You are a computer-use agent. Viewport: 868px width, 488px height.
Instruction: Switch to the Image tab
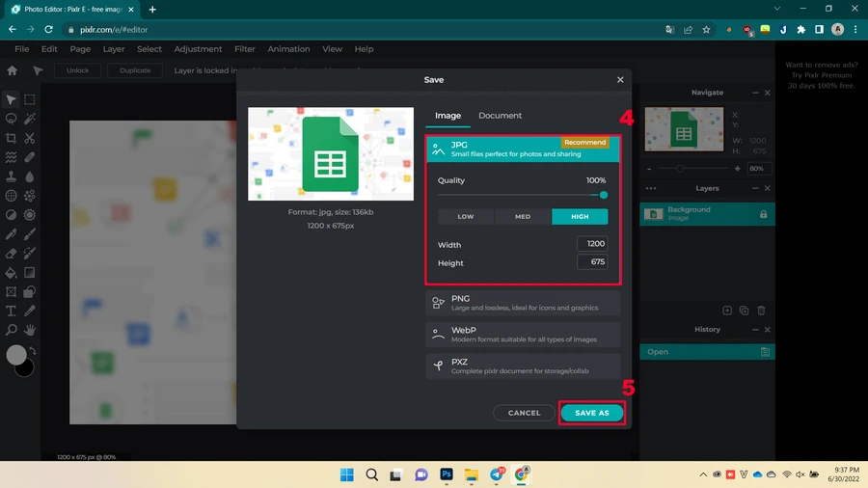click(448, 115)
